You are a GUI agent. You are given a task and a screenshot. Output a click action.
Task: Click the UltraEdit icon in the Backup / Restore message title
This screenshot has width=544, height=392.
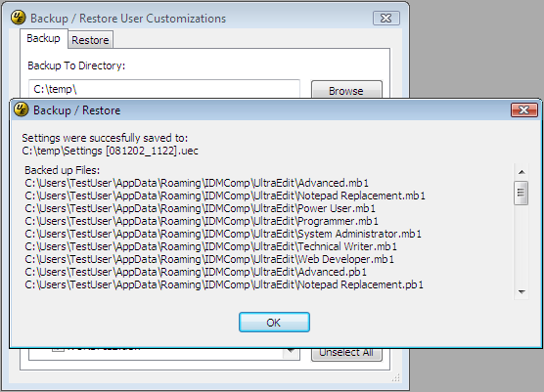pyautogui.click(x=22, y=109)
